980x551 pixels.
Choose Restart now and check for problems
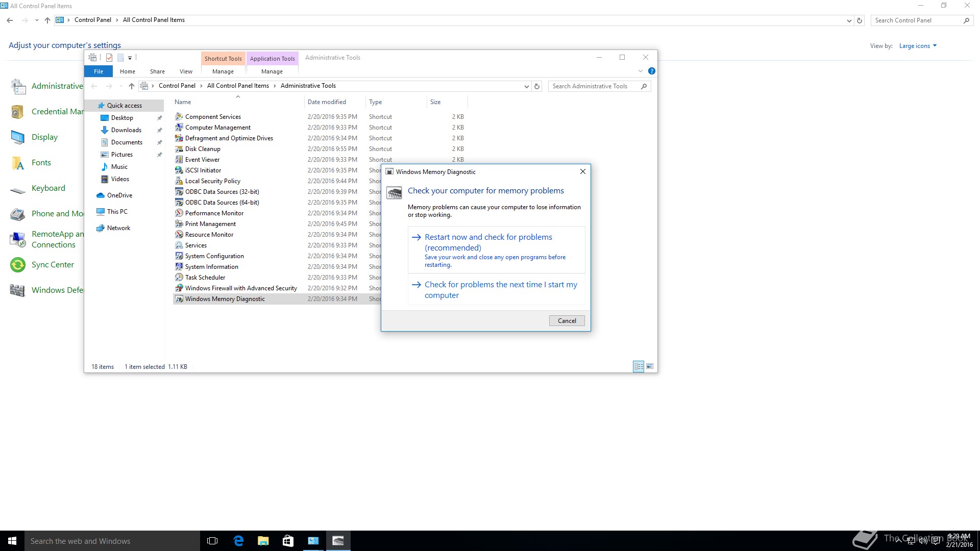(488, 242)
